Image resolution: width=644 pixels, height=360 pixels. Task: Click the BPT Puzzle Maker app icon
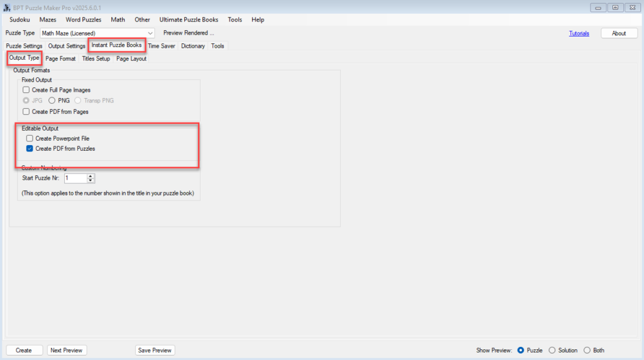[x=7, y=7]
